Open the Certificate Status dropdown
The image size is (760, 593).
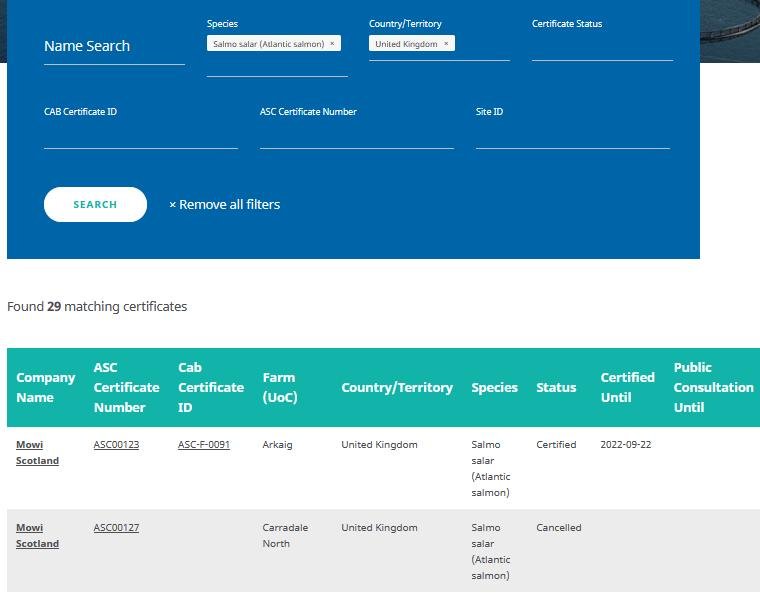click(602, 47)
